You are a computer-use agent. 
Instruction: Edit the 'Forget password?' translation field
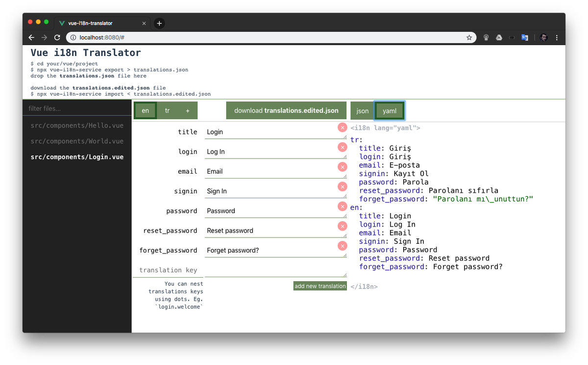click(276, 250)
